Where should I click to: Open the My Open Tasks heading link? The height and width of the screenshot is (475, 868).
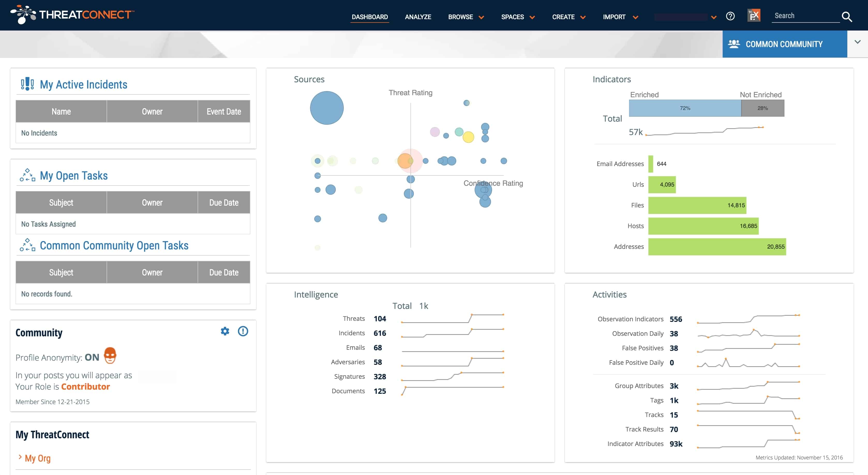coord(73,175)
